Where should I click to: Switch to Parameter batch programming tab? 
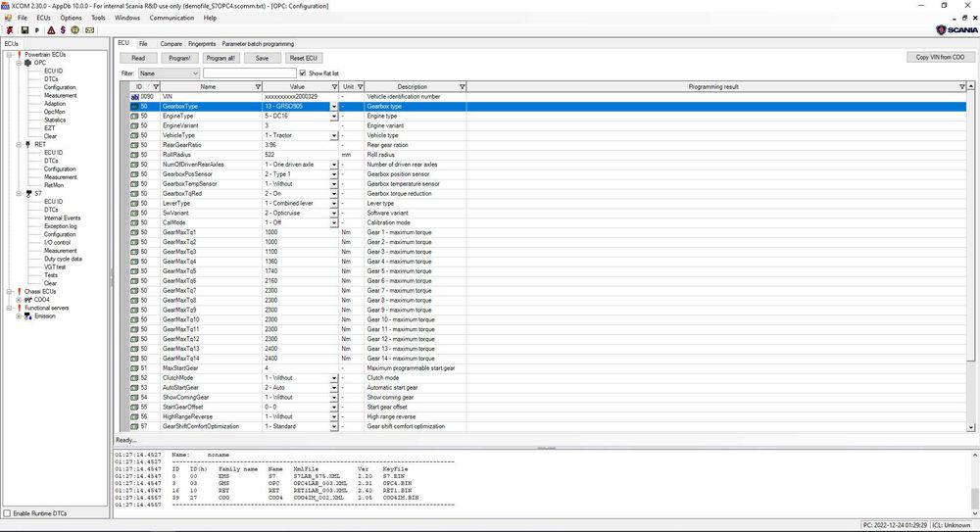258,44
